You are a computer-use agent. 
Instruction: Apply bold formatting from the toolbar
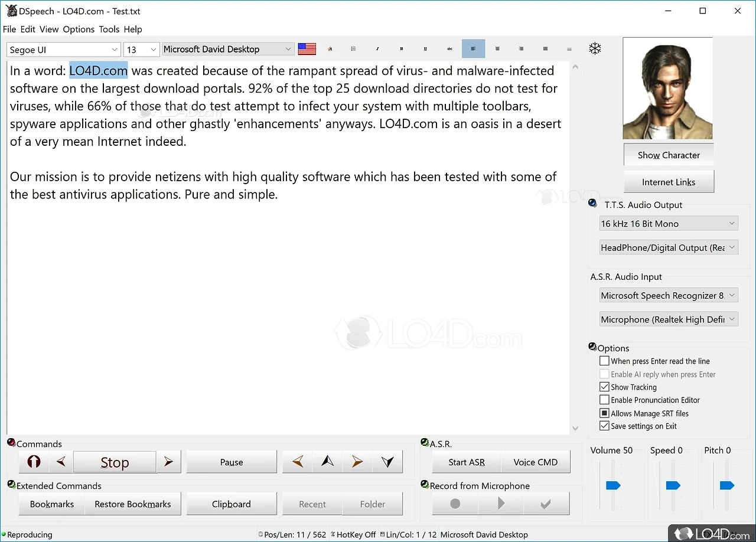point(402,49)
